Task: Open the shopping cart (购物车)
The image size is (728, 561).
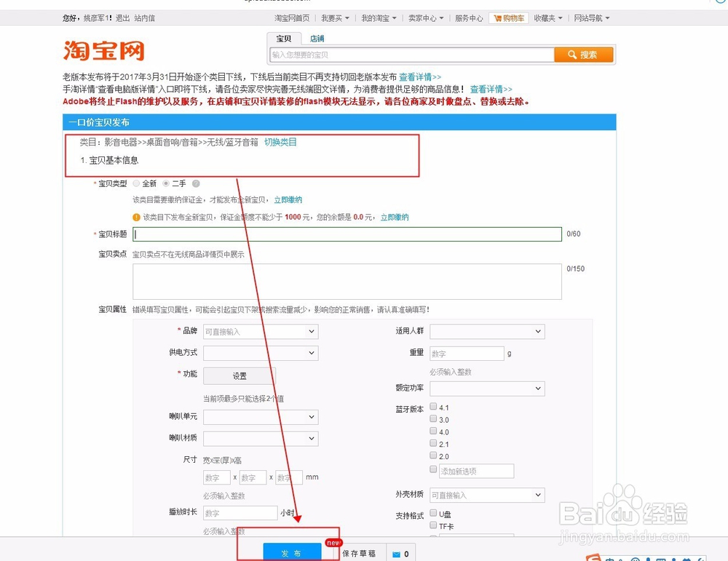Action: click(x=508, y=18)
